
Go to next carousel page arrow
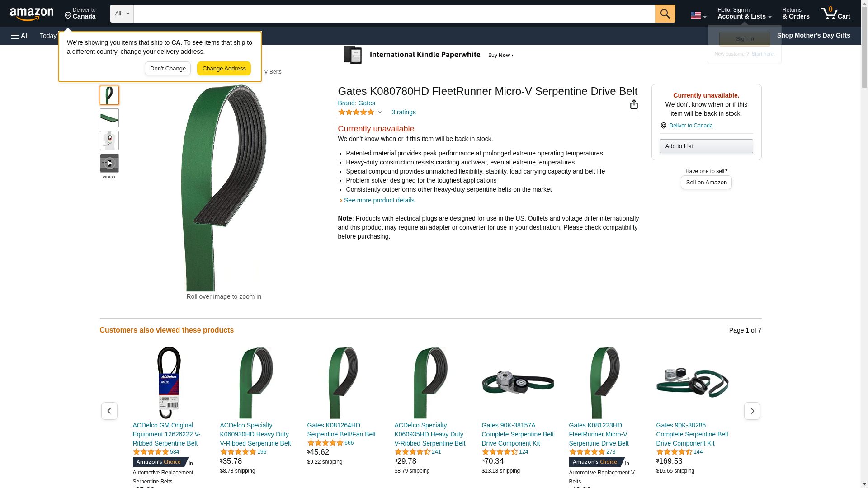click(x=752, y=411)
